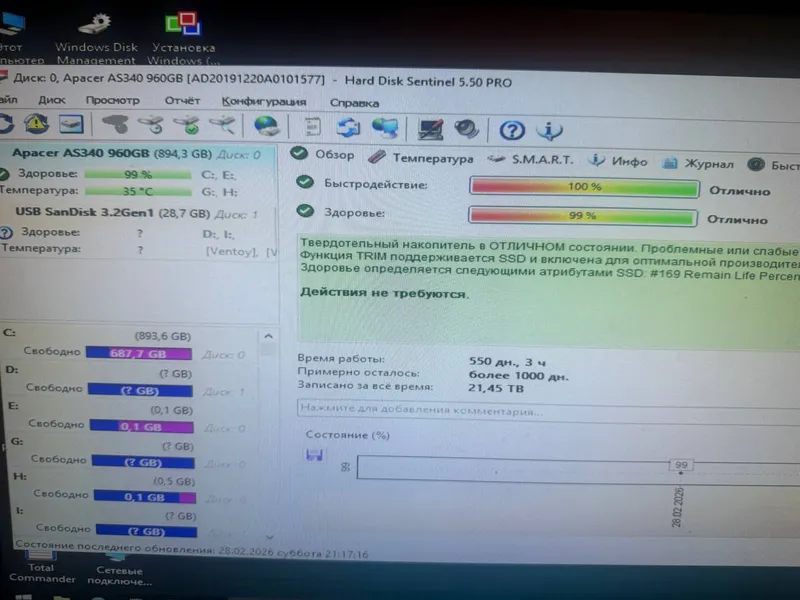Viewport: 800px width, 600px height.
Task: Click C: free space bar 687,7 GB
Action: tap(139, 353)
